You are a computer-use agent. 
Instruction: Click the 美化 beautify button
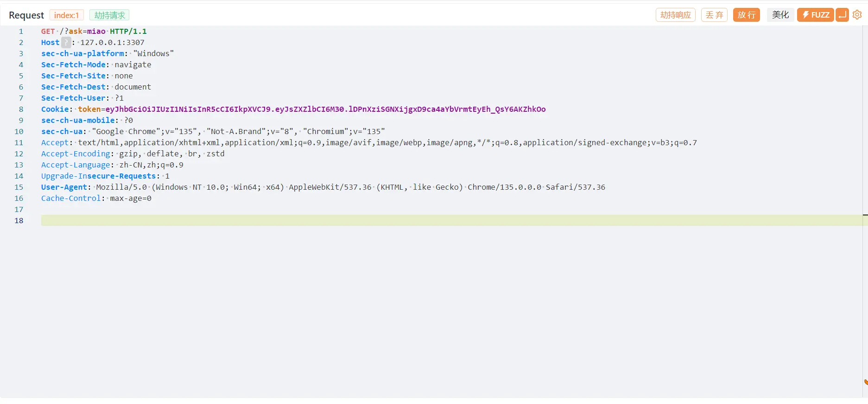tap(780, 15)
